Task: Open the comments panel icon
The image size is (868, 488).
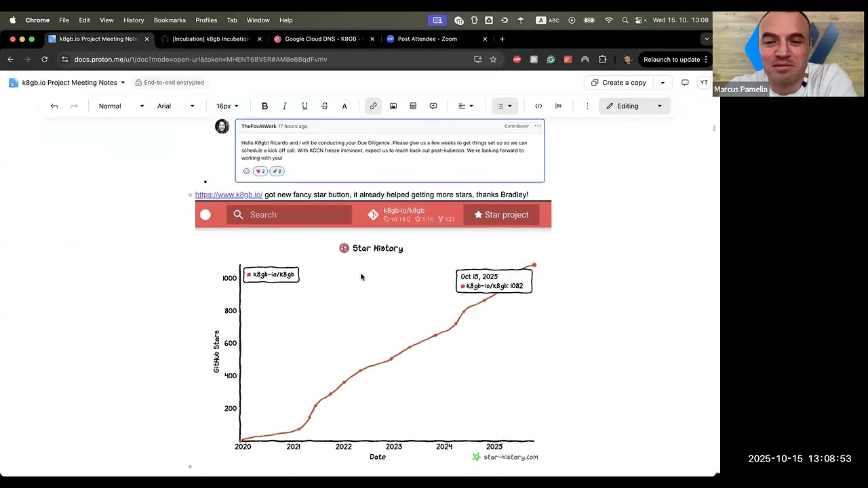Action: (685, 83)
